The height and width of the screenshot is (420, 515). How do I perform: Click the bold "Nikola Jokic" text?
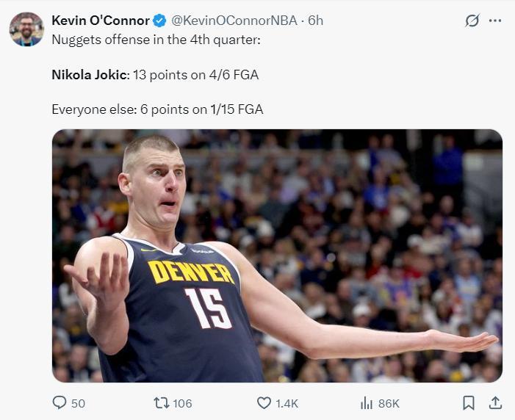(90, 74)
